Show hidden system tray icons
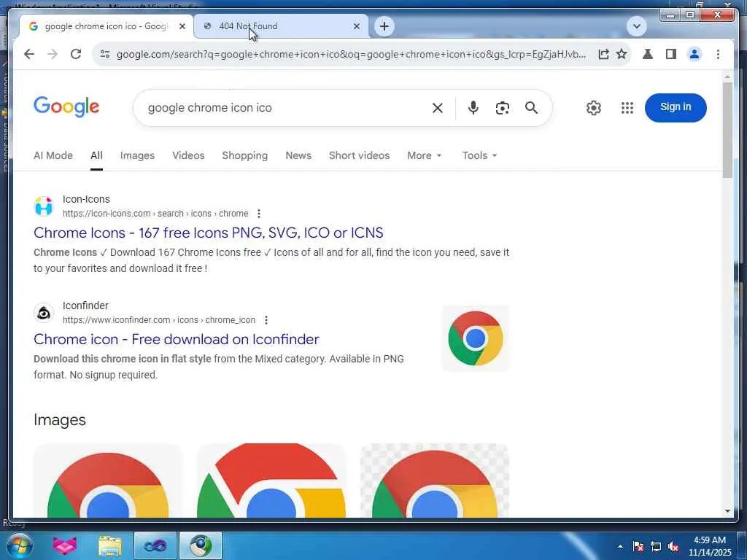This screenshot has height=560, width=747. point(620,546)
